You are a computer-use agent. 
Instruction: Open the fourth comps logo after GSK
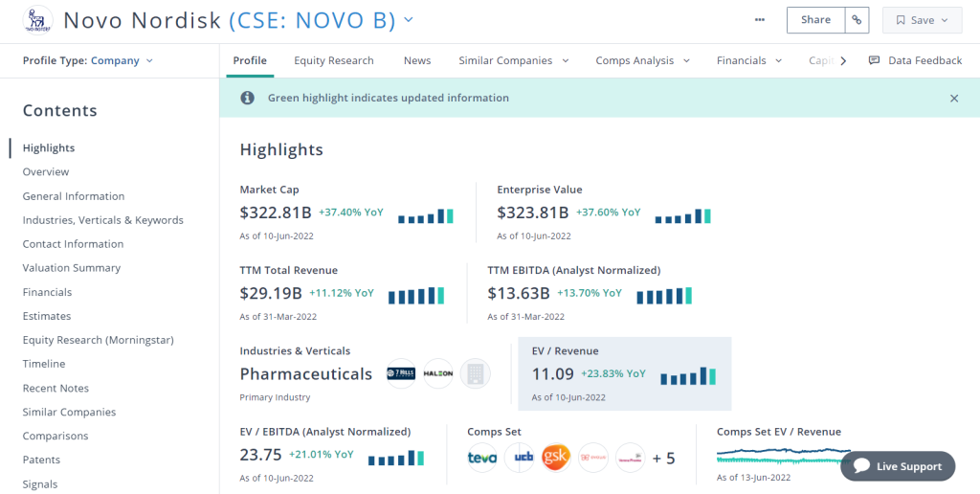pos(593,458)
